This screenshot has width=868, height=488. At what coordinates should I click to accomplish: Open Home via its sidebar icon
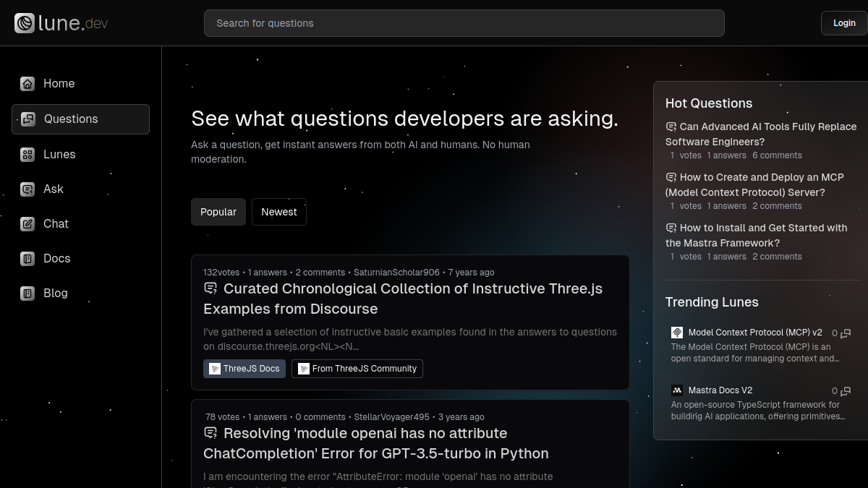(27, 84)
